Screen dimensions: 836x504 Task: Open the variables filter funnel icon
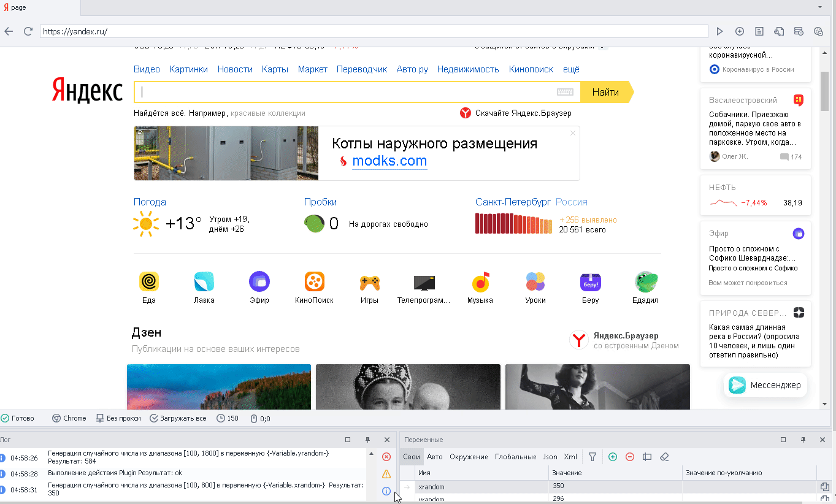[592, 457]
